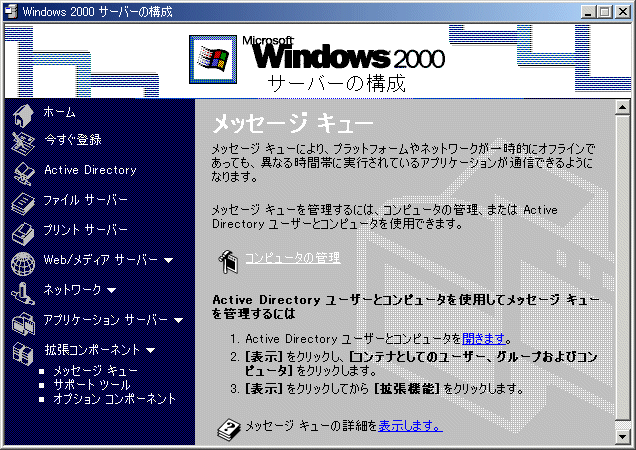
Task: Click the アプリケーション サーバー icon
Action: click(x=23, y=324)
